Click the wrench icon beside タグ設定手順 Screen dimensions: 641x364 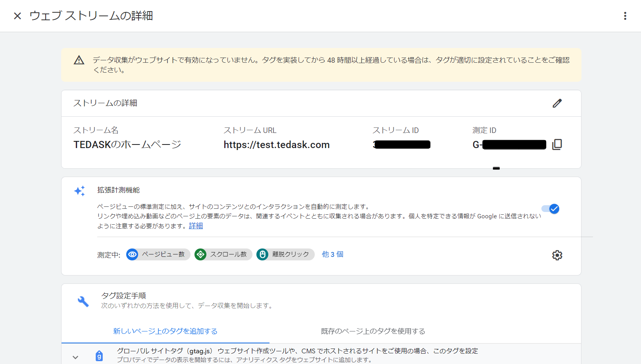(83, 301)
